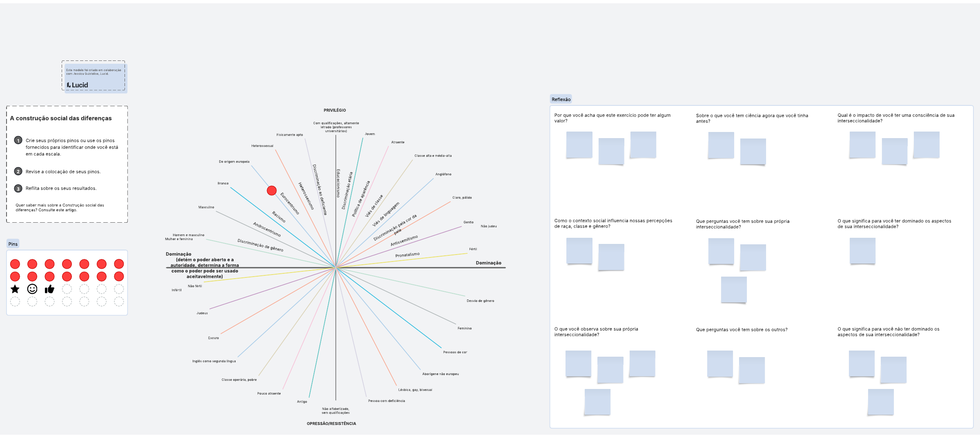Click the 'Pronatalismo' axis label
Screen dimensions: 980x438
pos(407,255)
